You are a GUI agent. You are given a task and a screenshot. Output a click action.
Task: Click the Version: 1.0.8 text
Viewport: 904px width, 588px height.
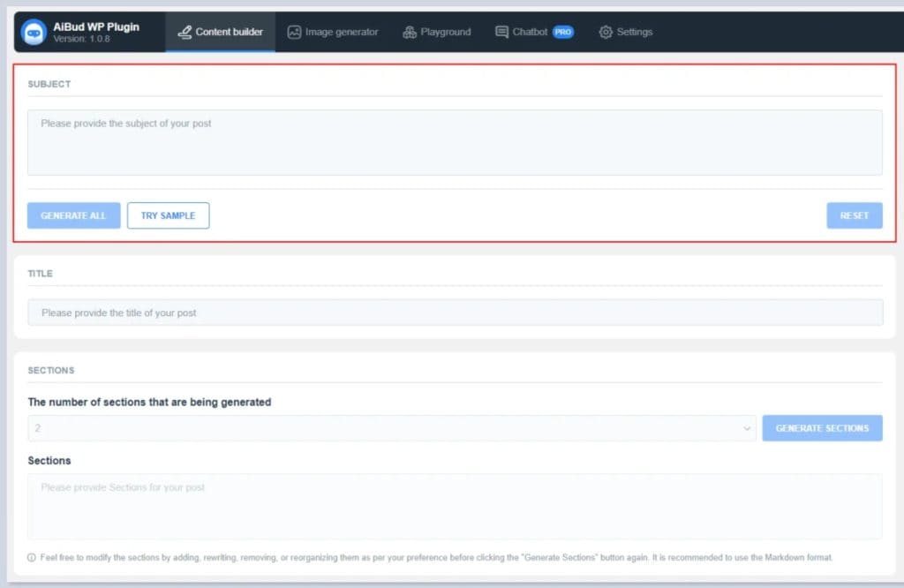point(81,39)
